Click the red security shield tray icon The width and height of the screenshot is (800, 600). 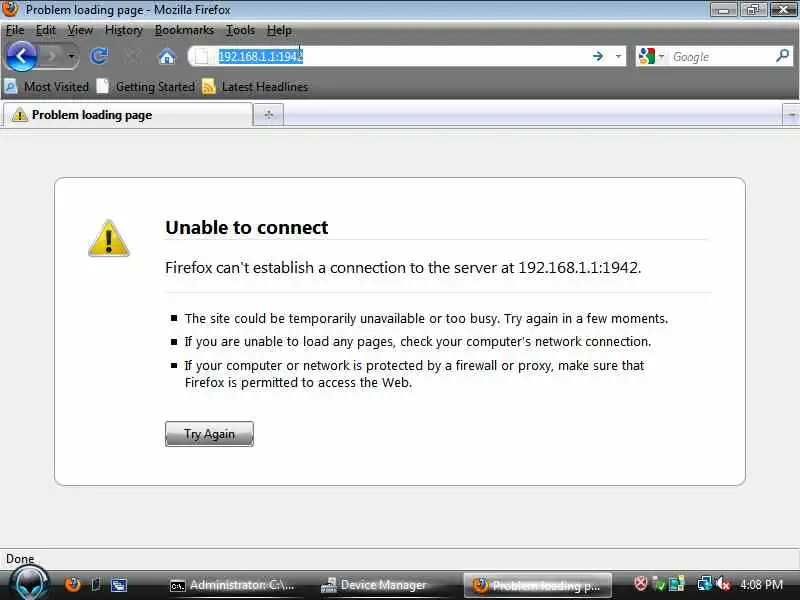click(640, 584)
